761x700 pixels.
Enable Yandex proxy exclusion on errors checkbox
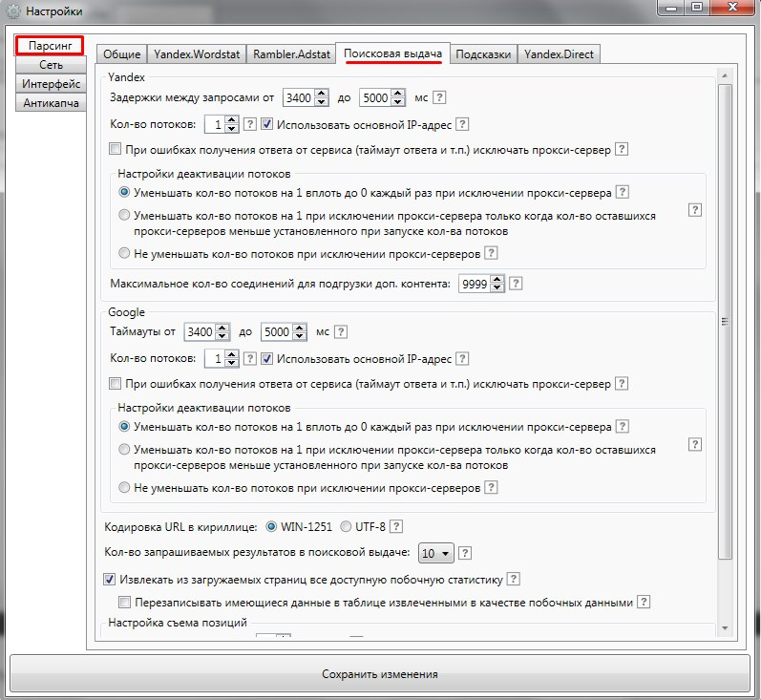click(115, 149)
